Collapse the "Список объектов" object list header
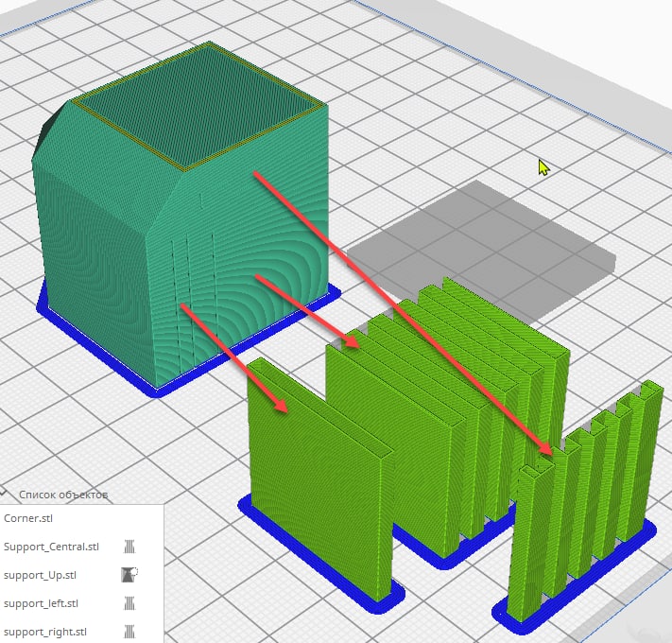Screen dimensions: 672x643 click(x=54, y=495)
